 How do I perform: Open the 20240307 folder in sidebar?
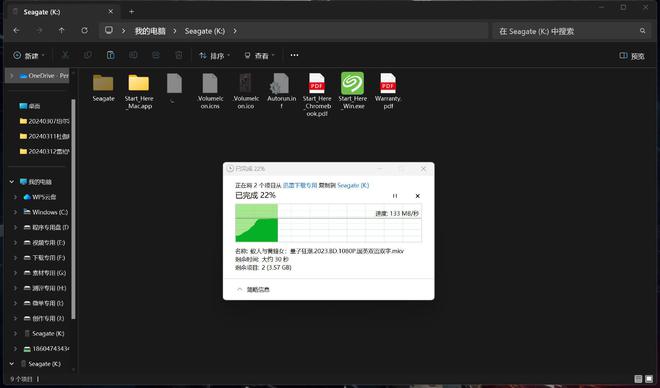[x=44, y=121]
